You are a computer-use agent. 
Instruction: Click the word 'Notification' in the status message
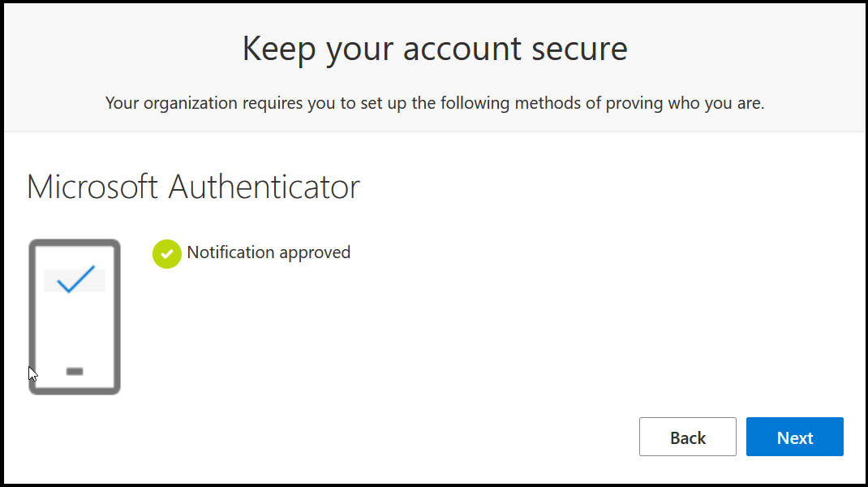(x=231, y=252)
